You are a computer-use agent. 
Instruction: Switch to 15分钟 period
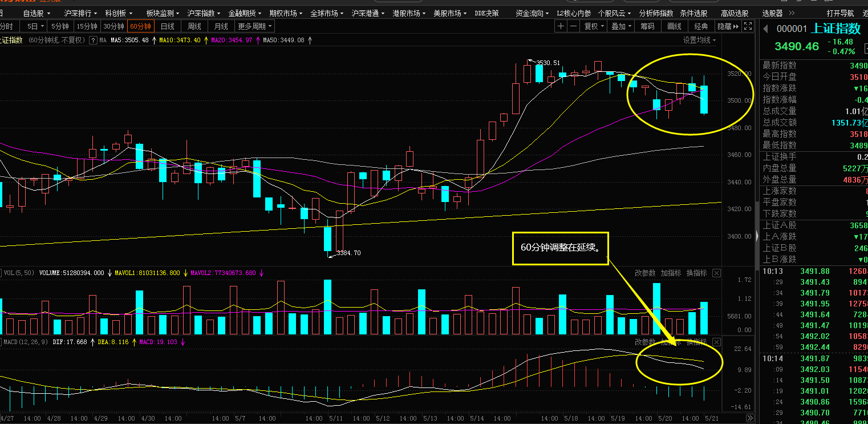click(x=87, y=26)
